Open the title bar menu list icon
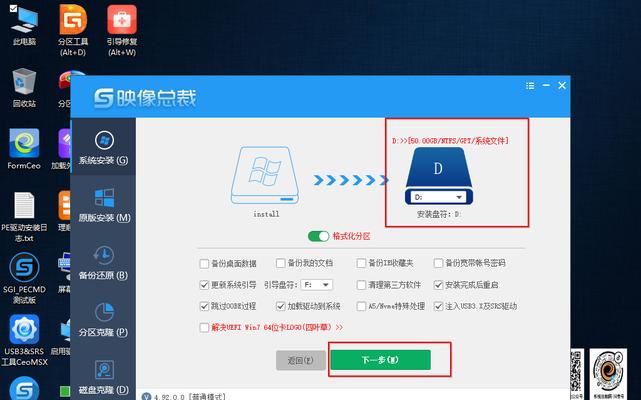Viewport: 641px width, 400px height. click(530, 85)
